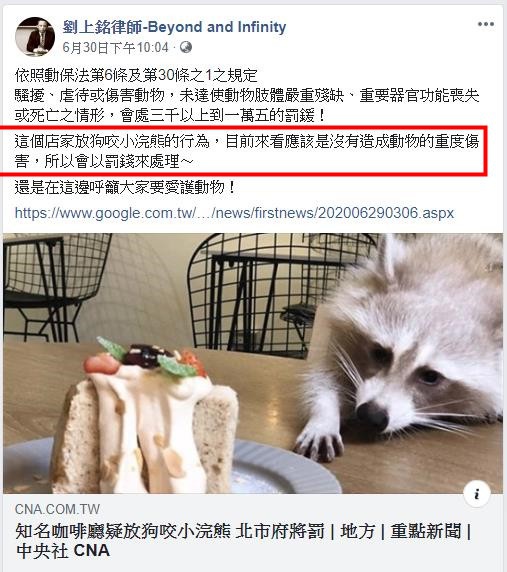
Task: Click the line 或死亡之情形，會處三千以上到一萬五的罰鍰
Action: pyautogui.click(x=170, y=116)
